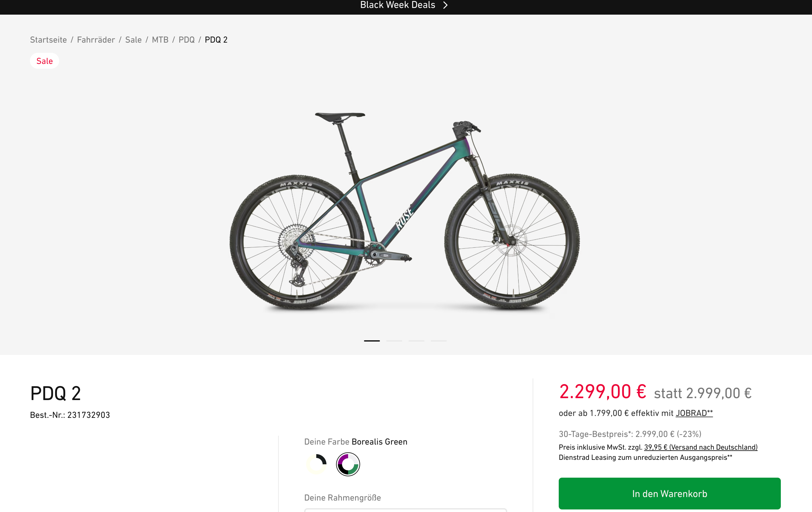This screenshot has width=812, height=512.
Task: Click the arrow beside Black Week Deals
Action: [445, 5]
